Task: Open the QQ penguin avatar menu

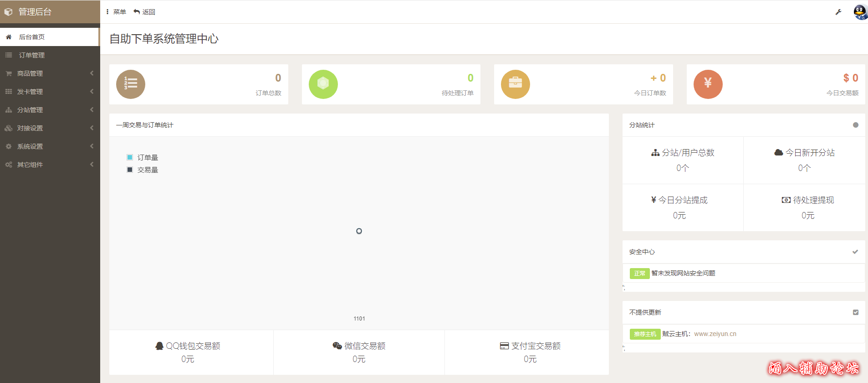Action: coord(860,12)
